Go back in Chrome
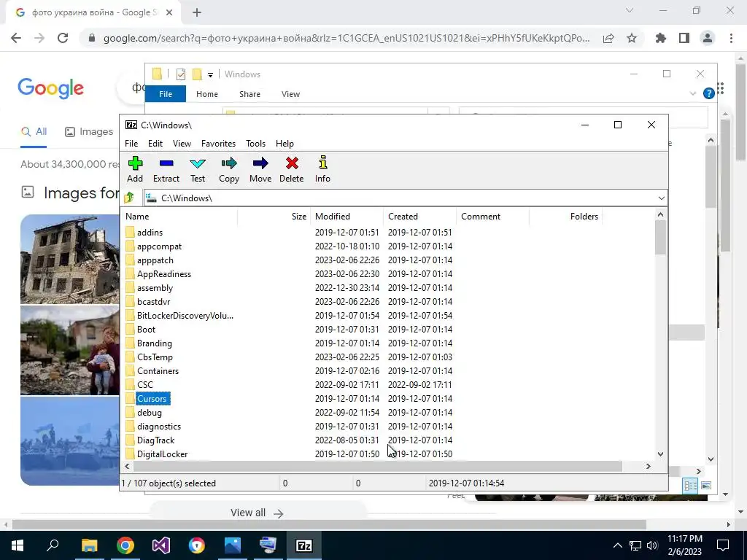This screenshot has height=560, width=747. [16, 38]
